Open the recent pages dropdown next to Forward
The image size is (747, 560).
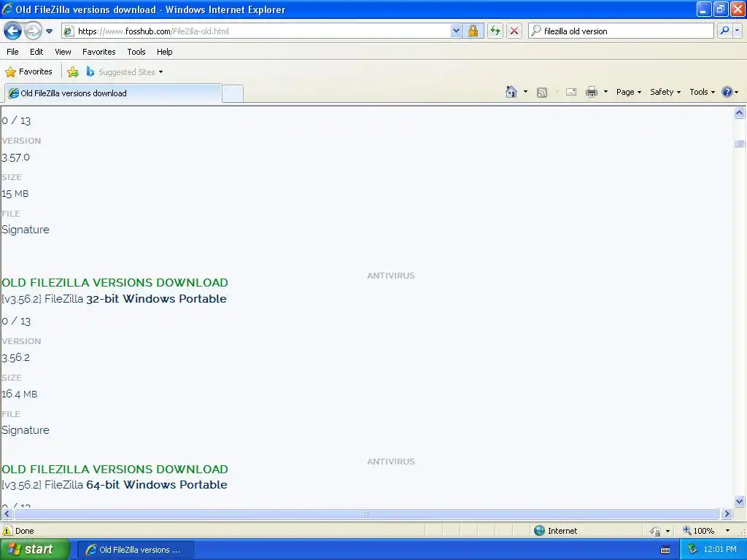[x=49, y=31]
